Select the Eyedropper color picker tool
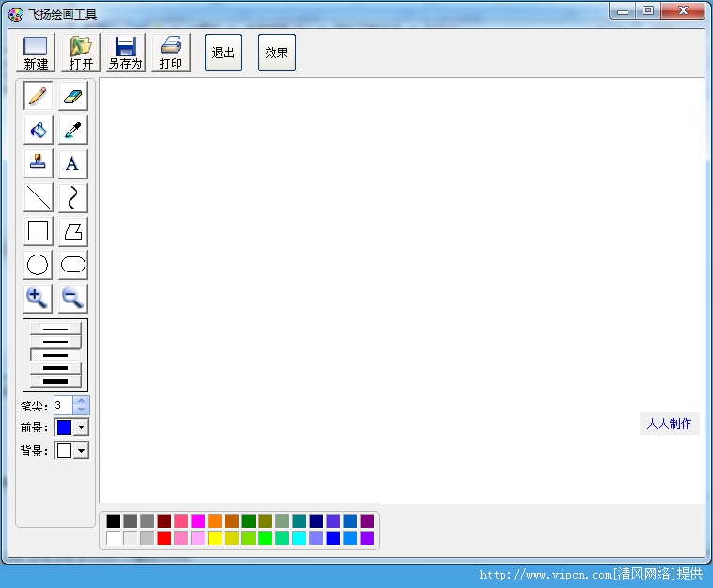713x588 pixels. coord(72,130)
